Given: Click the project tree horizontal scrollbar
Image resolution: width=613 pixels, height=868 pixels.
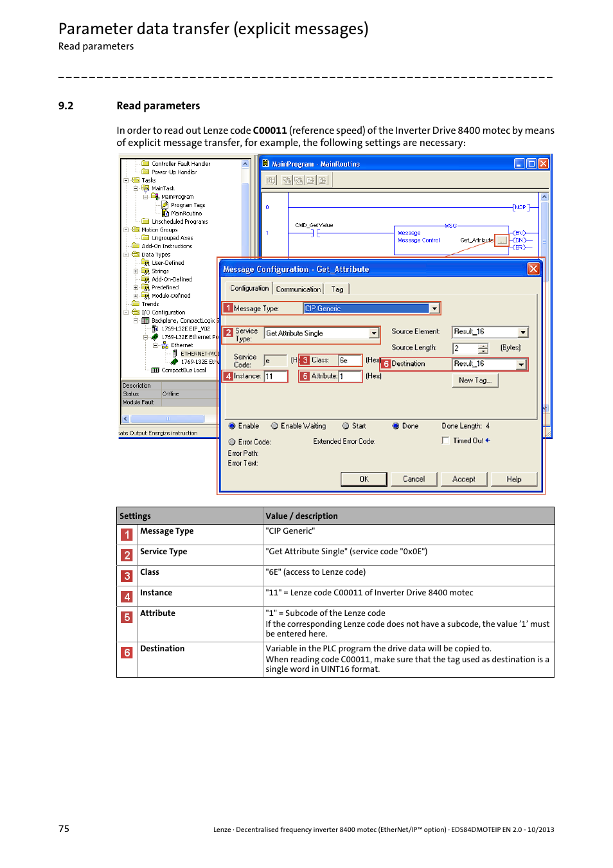Looking at the screenshot, I should (168, 419).
